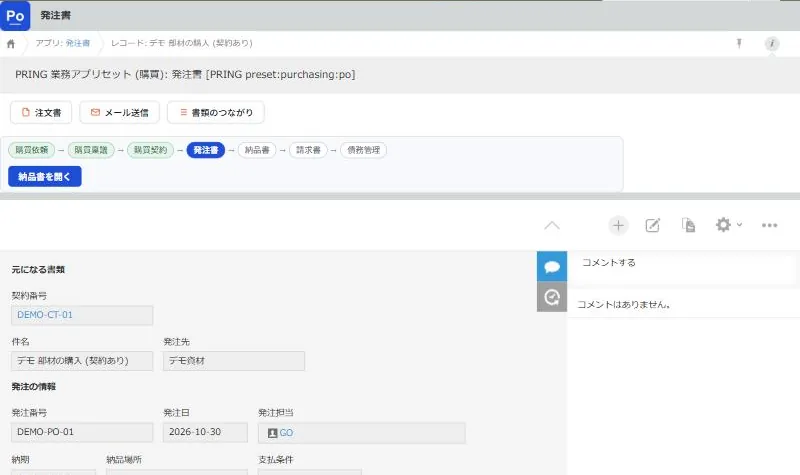The height and width of the screenshot is (475, 800).
Task: Click the 書類のつながり button
Action: point(216,112)
